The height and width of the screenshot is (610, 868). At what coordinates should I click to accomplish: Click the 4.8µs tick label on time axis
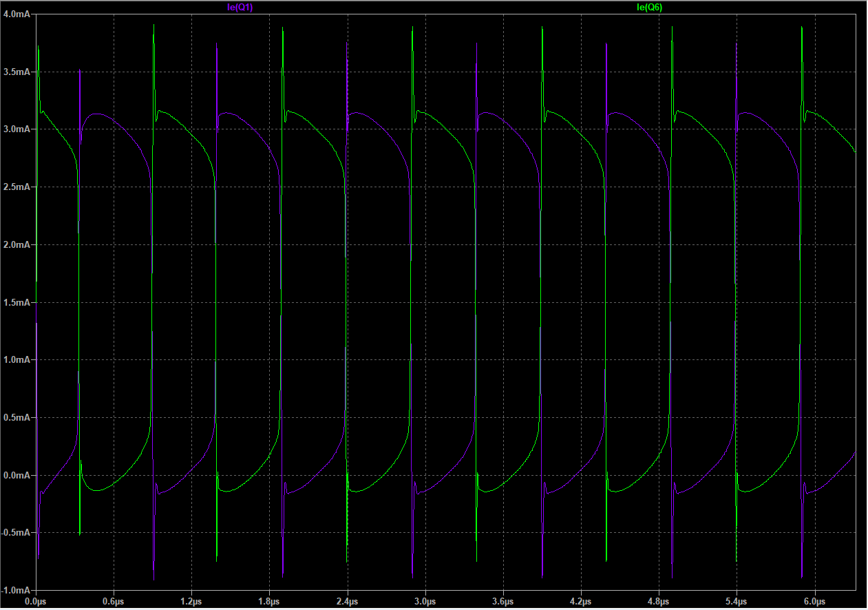[658, 600]
